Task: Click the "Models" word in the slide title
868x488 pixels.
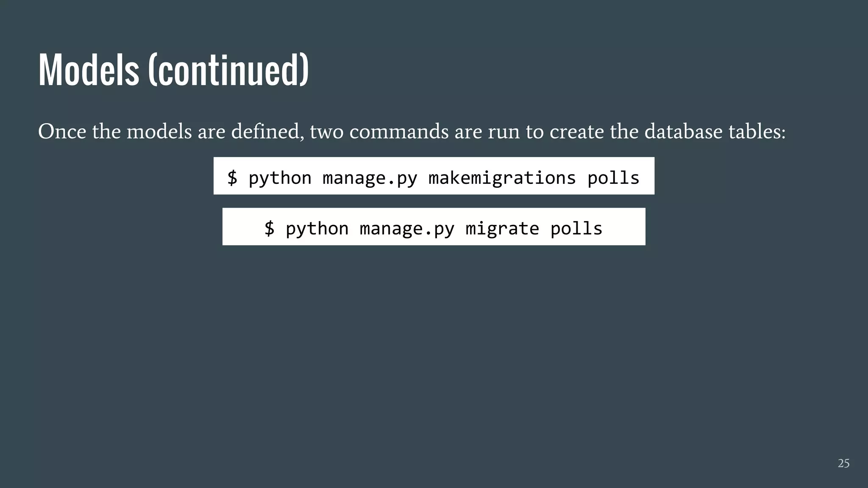Action: coord(89,70)
